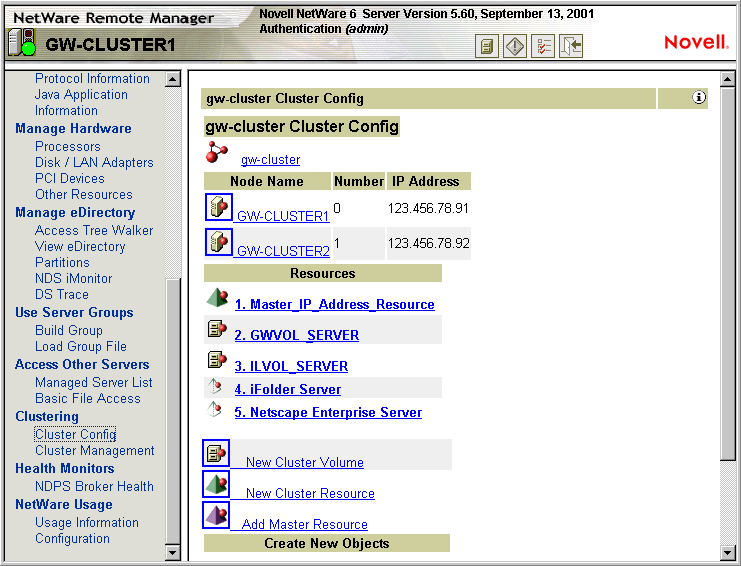Image resolution: width=741 pixels, height=566 pixels.
Task: Click the sidebar scrollbar thumb
Action: (173, 412)
